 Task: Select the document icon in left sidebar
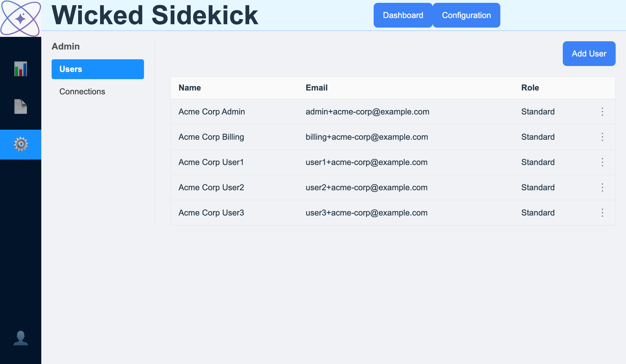(x=20, y=106)
